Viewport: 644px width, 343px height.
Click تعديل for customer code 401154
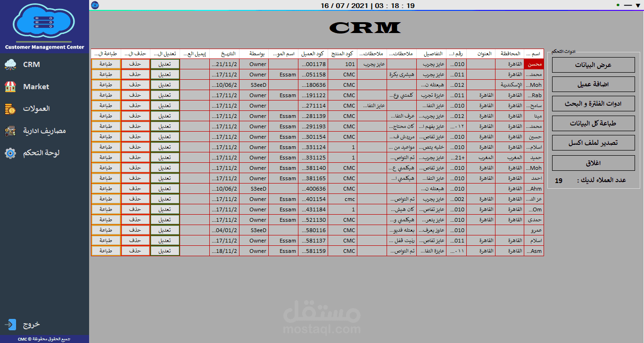coord(165,199)
